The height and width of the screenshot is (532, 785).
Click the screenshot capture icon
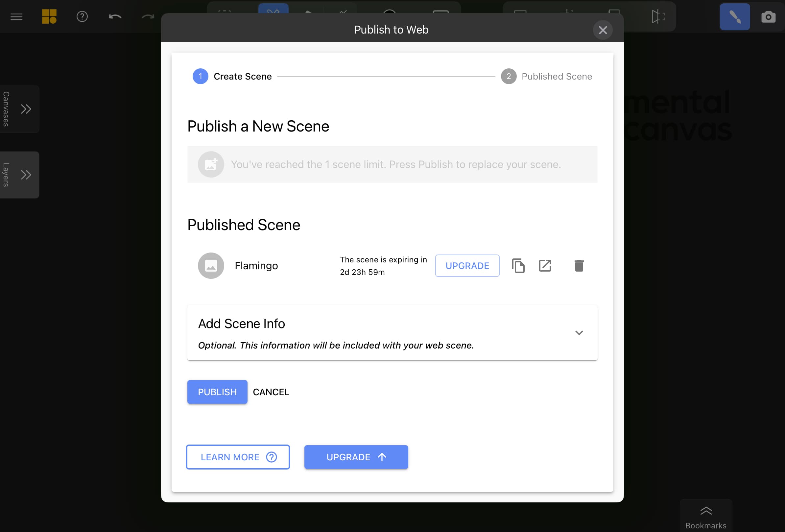(768, 16)
